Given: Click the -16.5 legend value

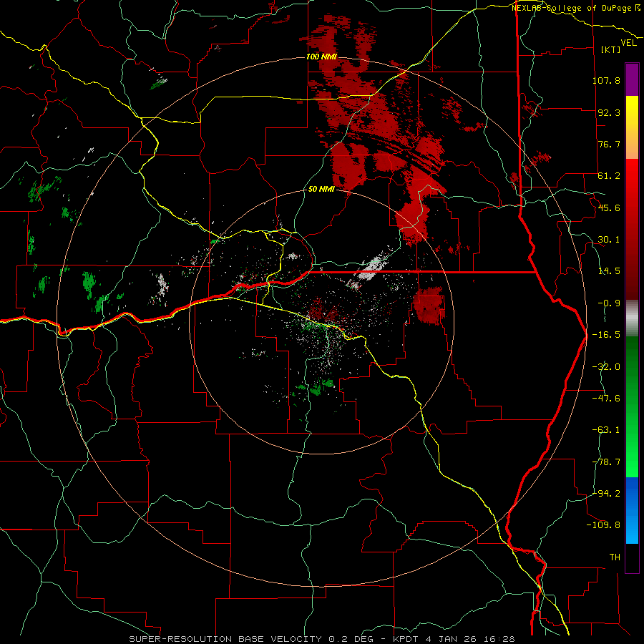Looking at the screenshot, I should (606, 335).
